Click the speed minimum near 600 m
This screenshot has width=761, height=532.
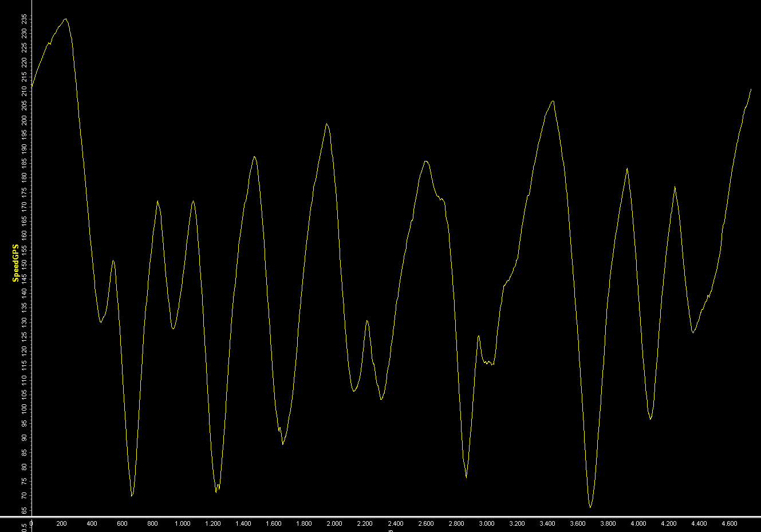[132, 495]
